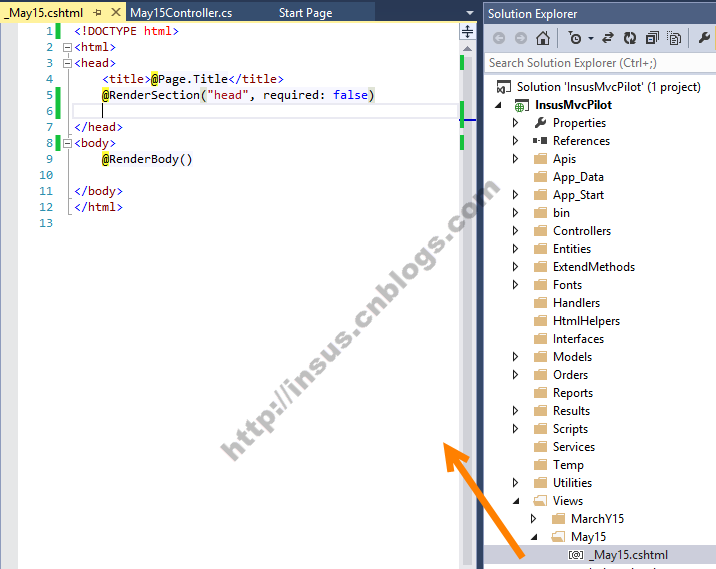The image size is (716, 569).
Task: Expand the Orders folder arrow
Action: pyautogui.click(x=516, y=375)
